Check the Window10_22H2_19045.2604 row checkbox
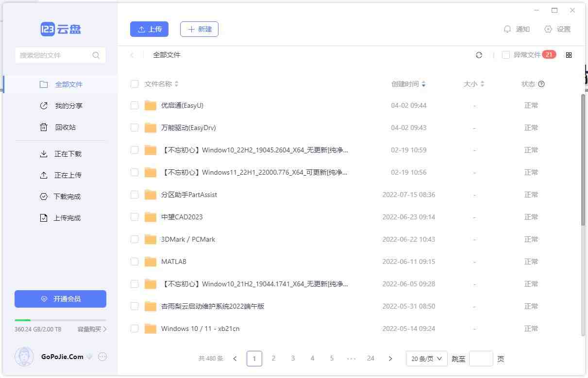The height and width of the screenshot is (378, 588). click(134, 150)
